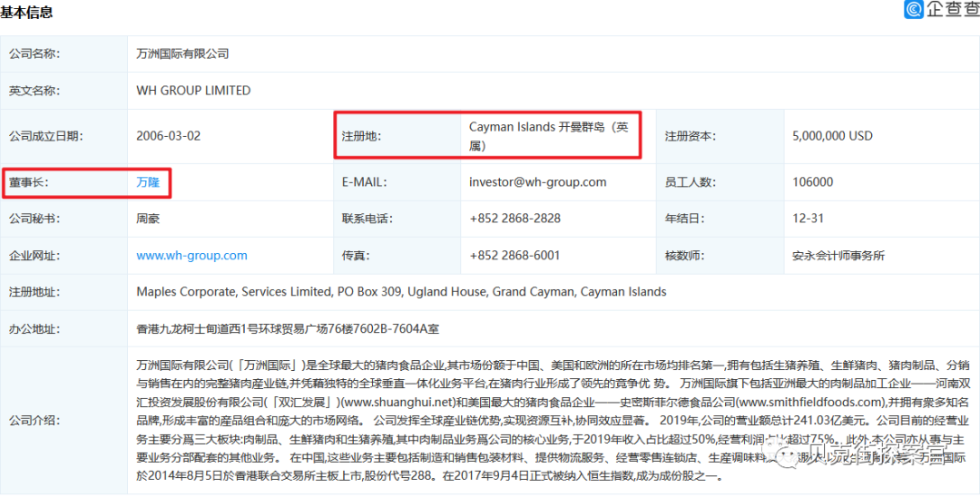
Task: Click the 注册地址 label cell
Action: (64, 292)
